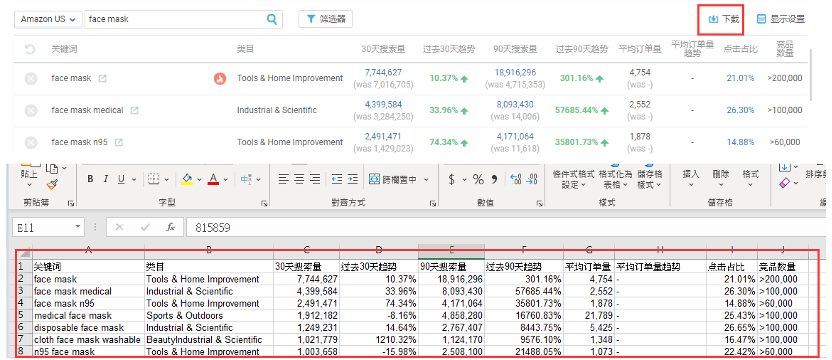This screenshot has width=832, height=360.
Task: Open 跨欄置中 dropdown arrow
Action: 426,180
